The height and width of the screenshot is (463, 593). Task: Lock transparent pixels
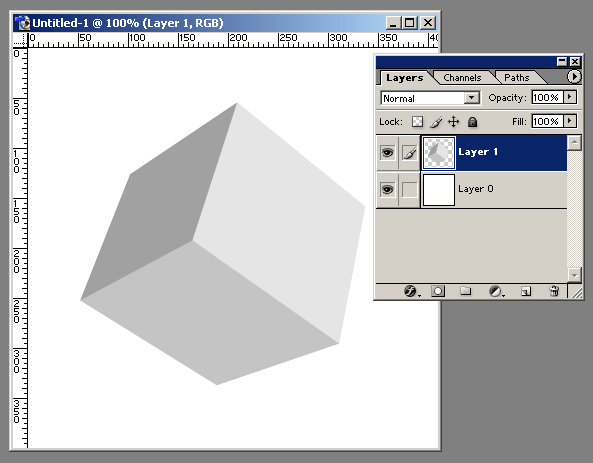point(418,122)
